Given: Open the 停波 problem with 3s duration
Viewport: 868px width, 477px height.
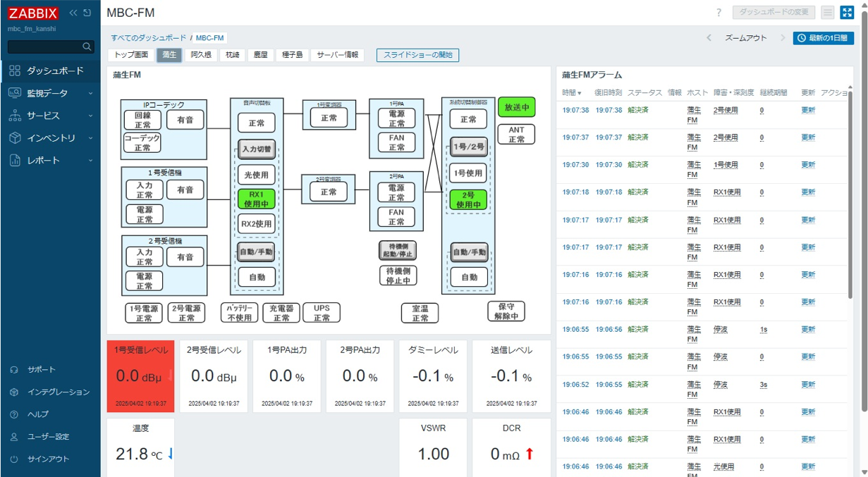Looking at the screenshot, I should click(x=720, y=385).
